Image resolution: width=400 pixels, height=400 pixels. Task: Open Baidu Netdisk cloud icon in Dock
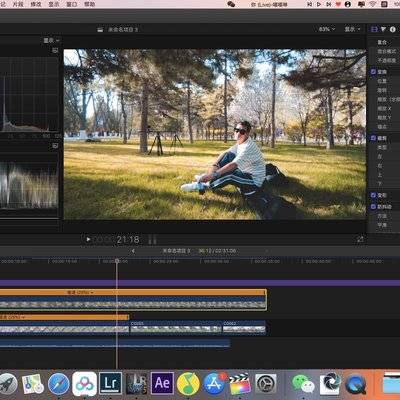click(84, 384)
